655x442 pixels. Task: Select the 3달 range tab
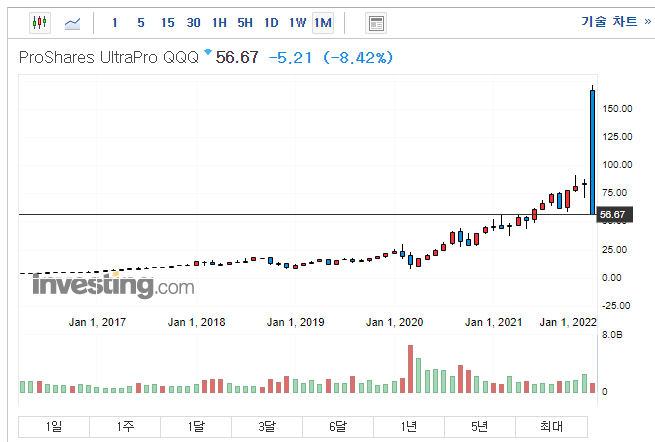(267, 427)
